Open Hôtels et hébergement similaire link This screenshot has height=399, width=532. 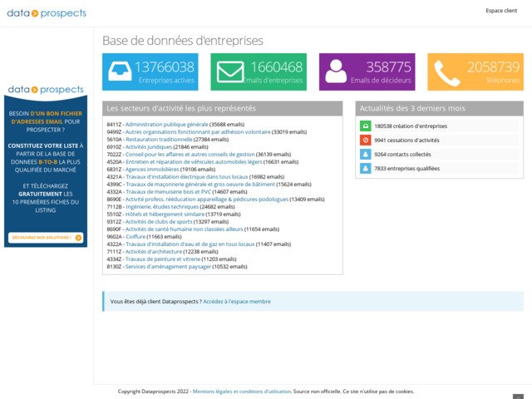(165, 214)
